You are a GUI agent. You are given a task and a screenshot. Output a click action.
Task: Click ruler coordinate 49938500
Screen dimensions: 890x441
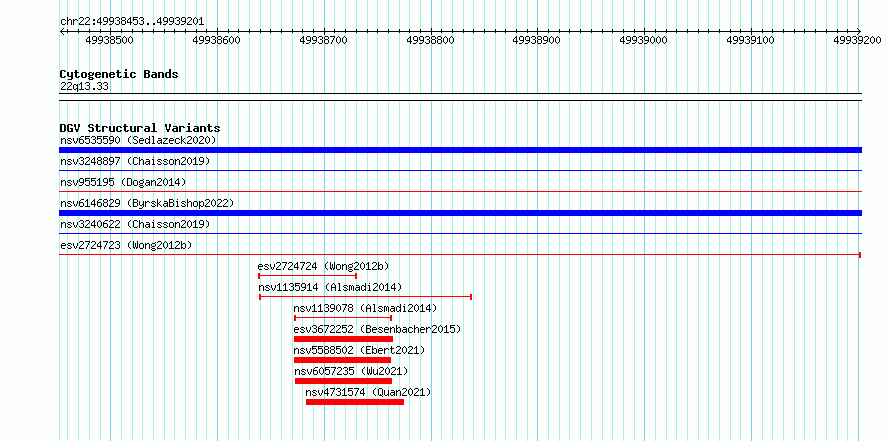(x=110, y=40)
